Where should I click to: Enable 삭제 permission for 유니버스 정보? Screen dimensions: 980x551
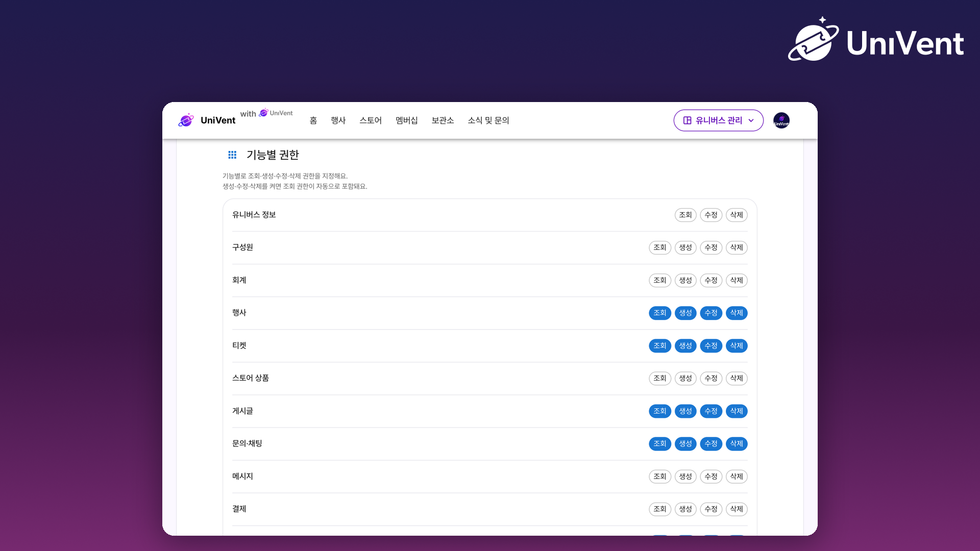coord(737,215)
